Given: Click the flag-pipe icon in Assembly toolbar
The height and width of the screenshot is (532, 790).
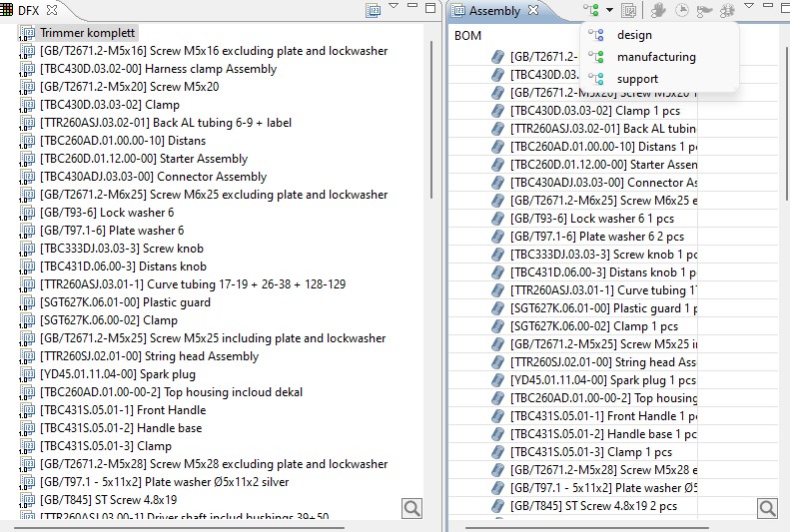Looking at the screenshot, I should point(704,11).
